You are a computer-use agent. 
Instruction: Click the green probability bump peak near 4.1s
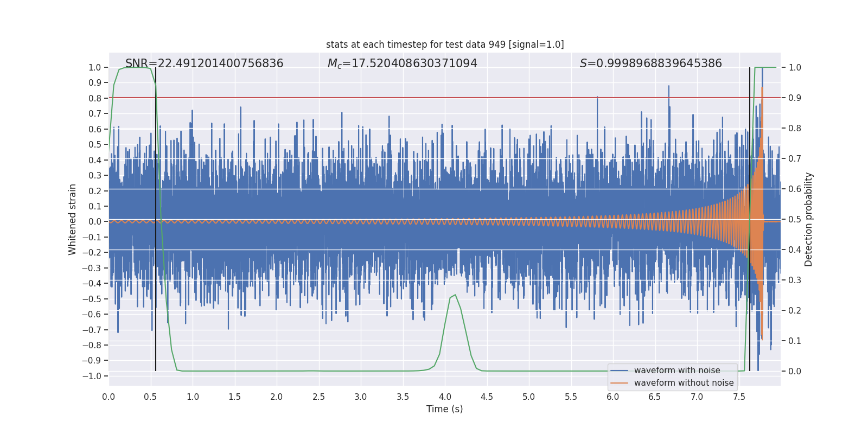coord(455,295)
